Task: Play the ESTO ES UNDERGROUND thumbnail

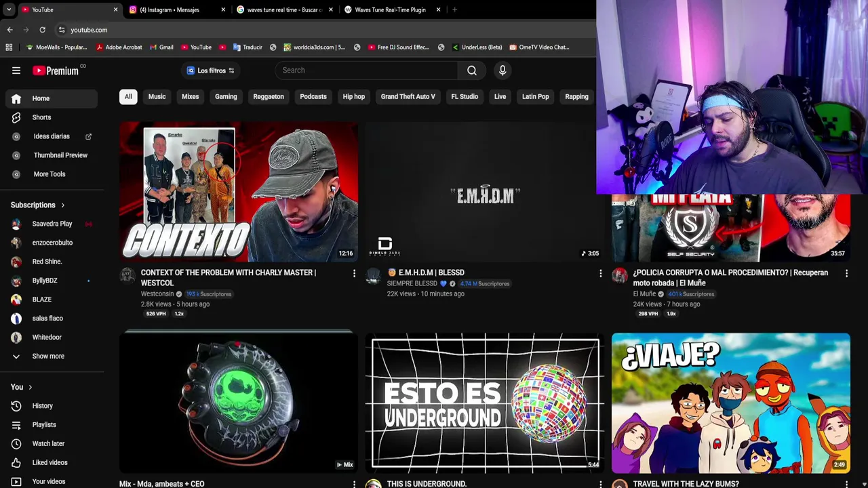Action: 485,403
